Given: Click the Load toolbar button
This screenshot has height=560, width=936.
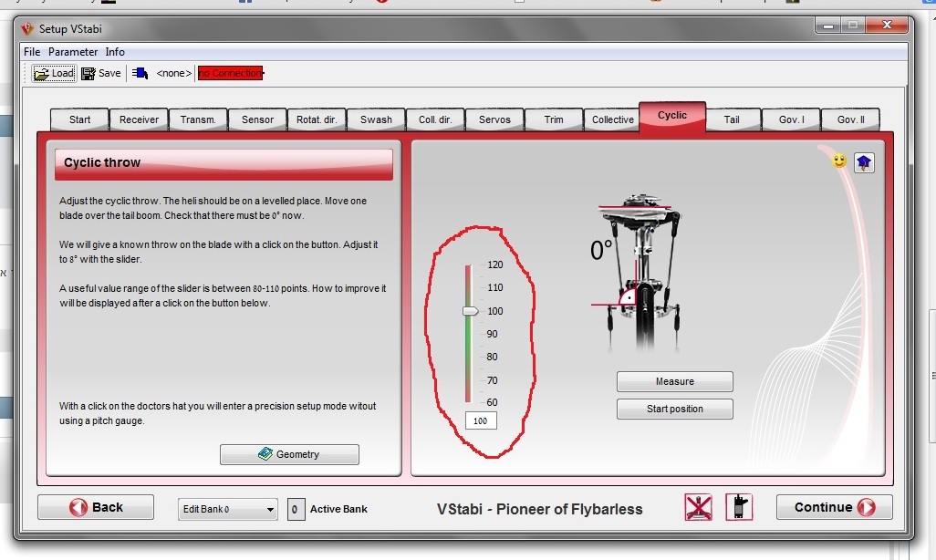Looking at the screenshot, I should 54,74.
